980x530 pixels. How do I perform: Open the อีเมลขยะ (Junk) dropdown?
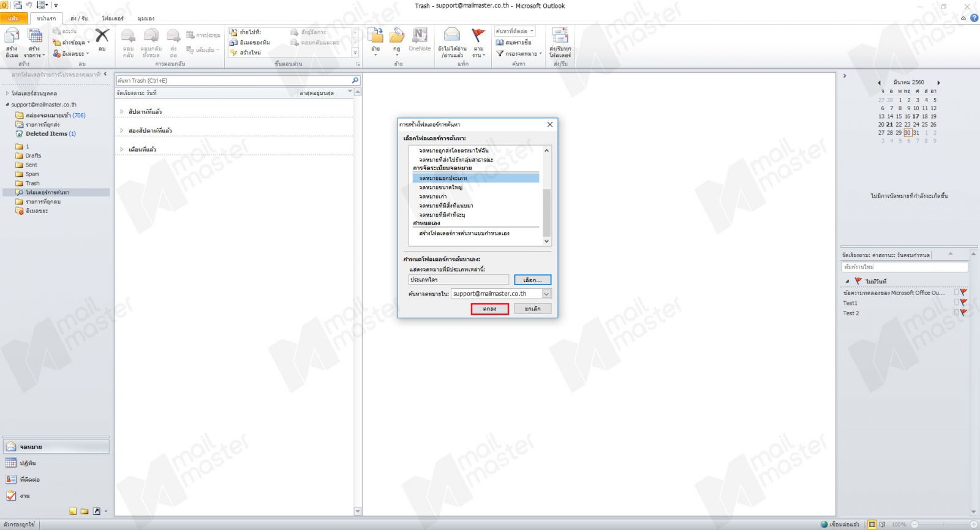[x=71, y=53]
